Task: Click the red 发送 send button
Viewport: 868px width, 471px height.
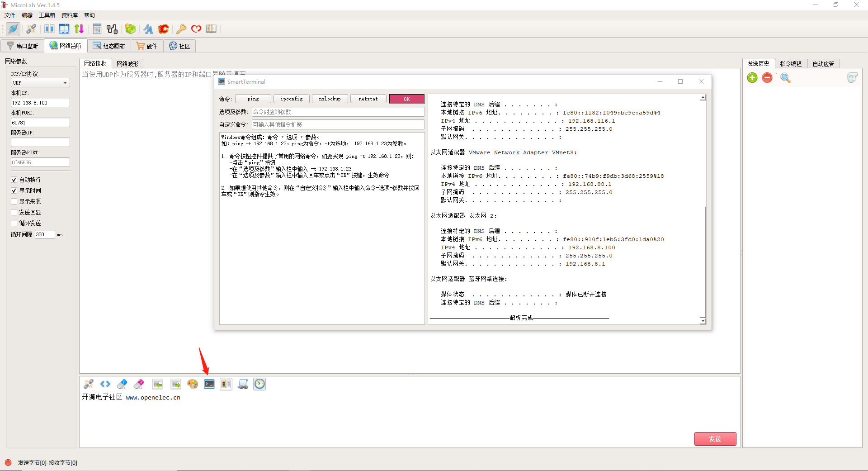Action: click(715, 439)
